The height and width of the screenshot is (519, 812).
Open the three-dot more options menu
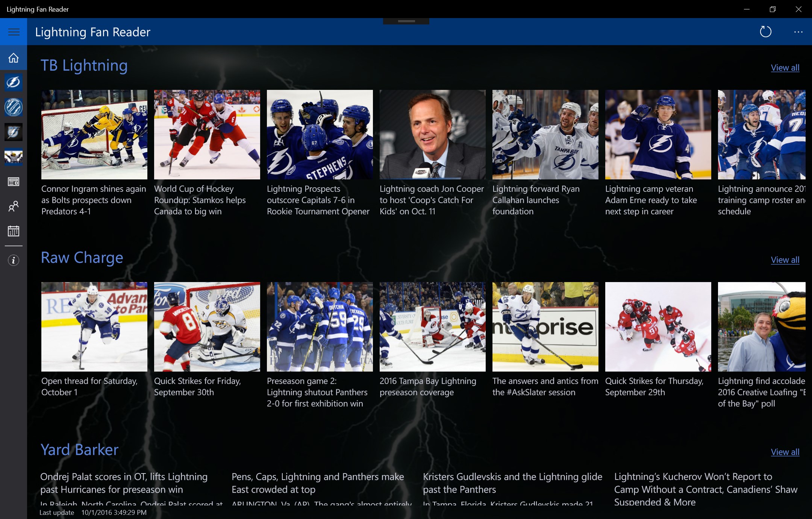(798, 32)
